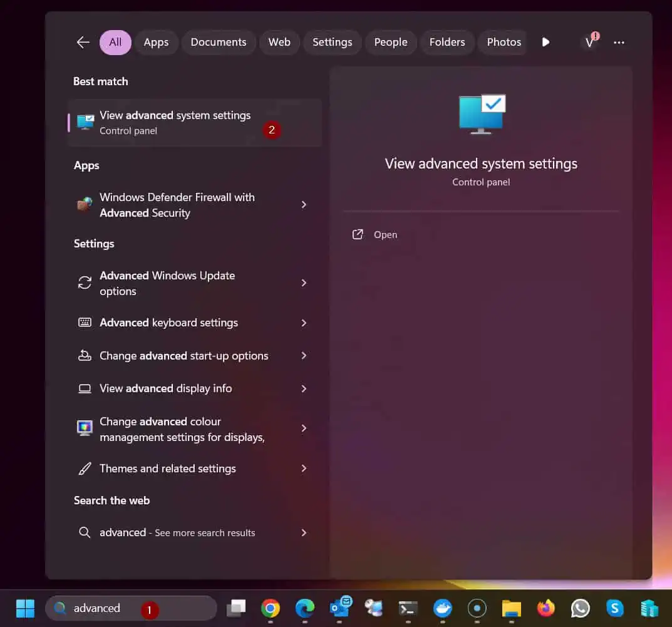Switch to the Documents filter tab
Image resolution: width=672 pixels, height=627 pixels.
[x=219, y=42]
